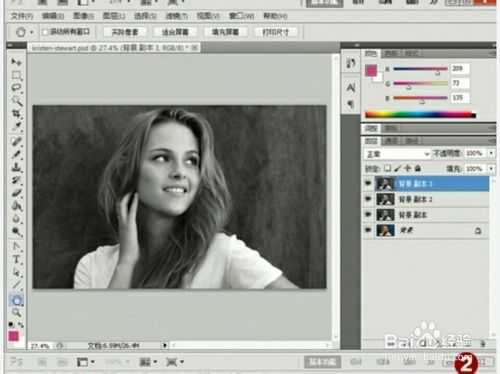The image size is (500, 374).
Task: Select the Brush tool
Action: point(16,154)
